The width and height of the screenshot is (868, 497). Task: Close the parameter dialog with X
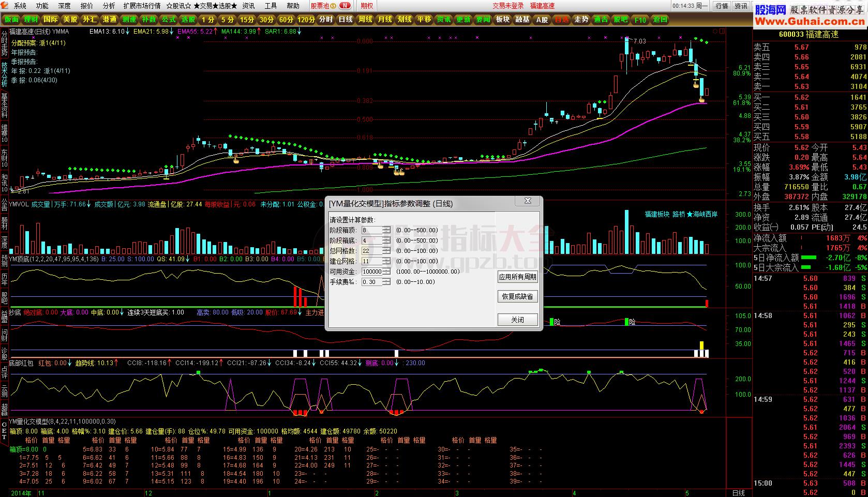click(528, 201)
